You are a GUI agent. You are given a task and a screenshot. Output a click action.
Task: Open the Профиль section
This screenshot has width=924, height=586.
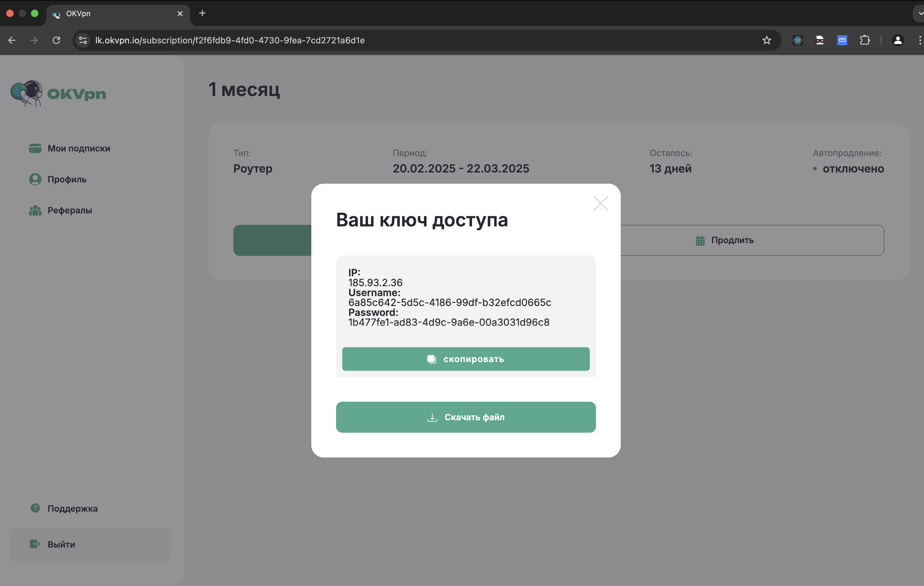coord(67,179)
